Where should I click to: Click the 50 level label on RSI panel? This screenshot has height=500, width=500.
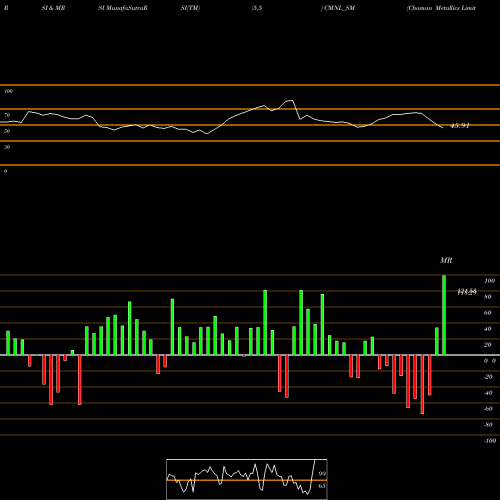coord(7,131)
